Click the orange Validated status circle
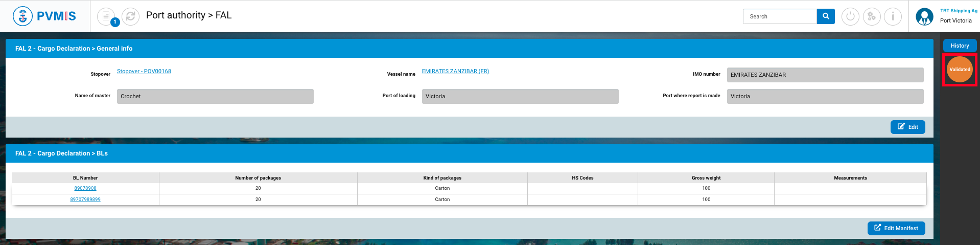Image resolution: width=980 pixels, height=245 pixels. (x=960, y=70)
